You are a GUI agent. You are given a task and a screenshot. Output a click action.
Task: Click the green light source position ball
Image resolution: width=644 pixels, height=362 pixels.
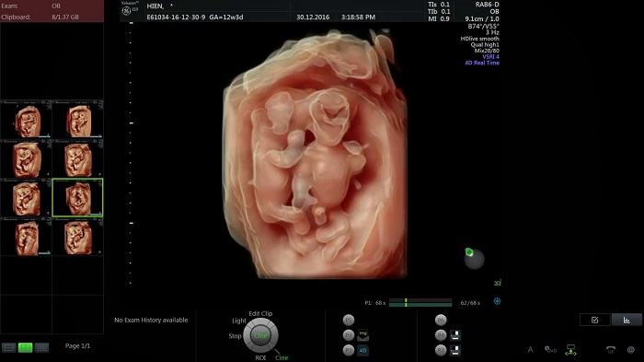tap(469, 251)
